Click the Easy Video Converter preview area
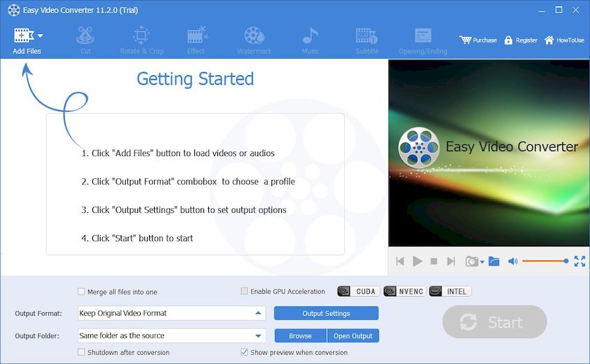Image resolution: width=590 pixels, height=364 pixels. pos(489,153)
